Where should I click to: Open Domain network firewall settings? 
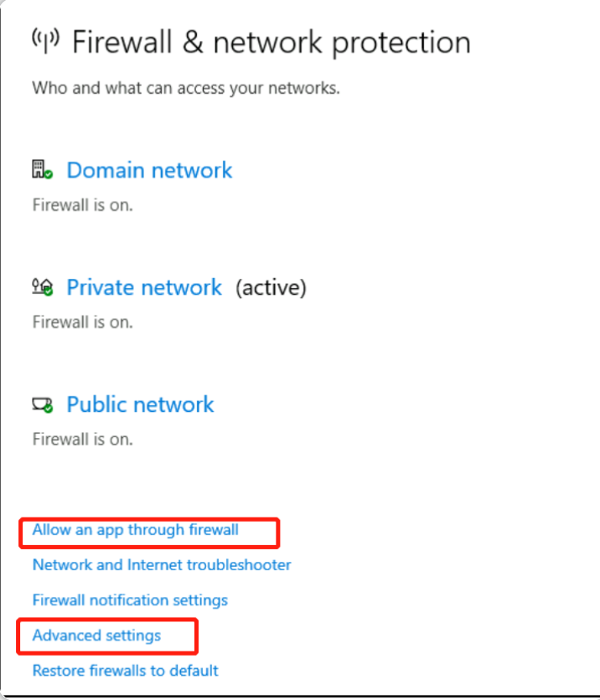[x=149, y=170]
